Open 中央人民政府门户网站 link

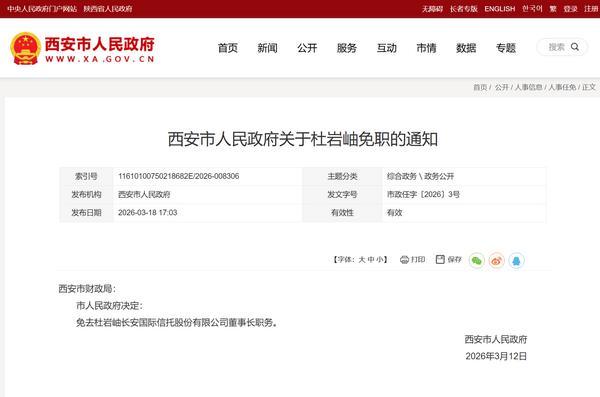(42, 9)
